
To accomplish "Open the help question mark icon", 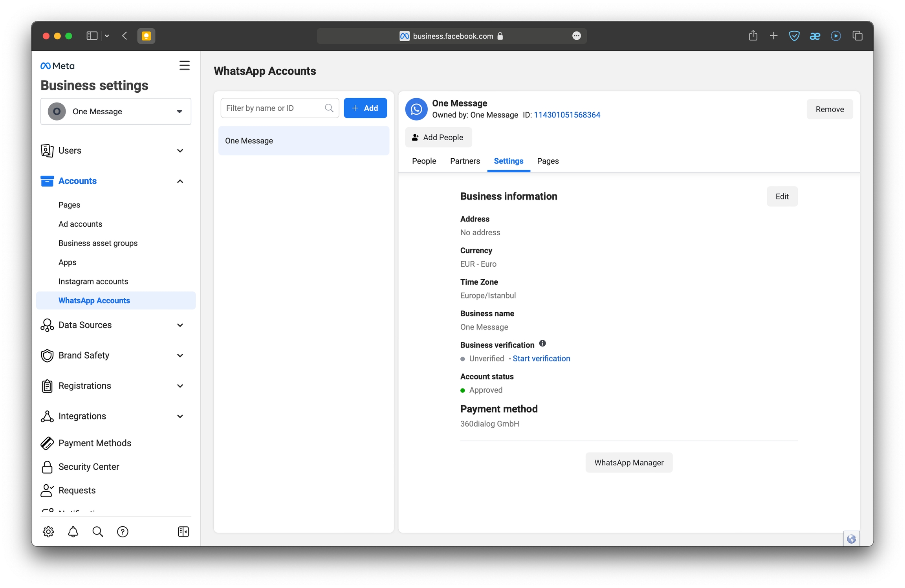I will click(123, 532).
